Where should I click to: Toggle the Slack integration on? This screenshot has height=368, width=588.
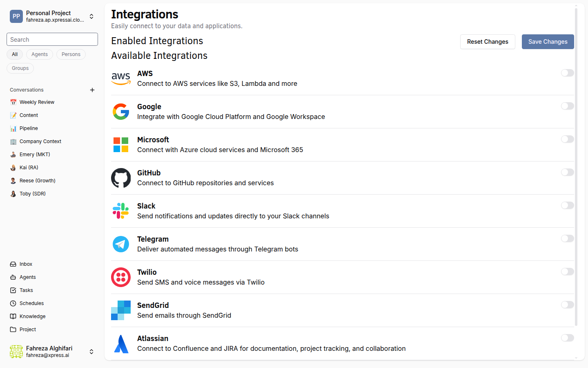click(x=568, y=205)
